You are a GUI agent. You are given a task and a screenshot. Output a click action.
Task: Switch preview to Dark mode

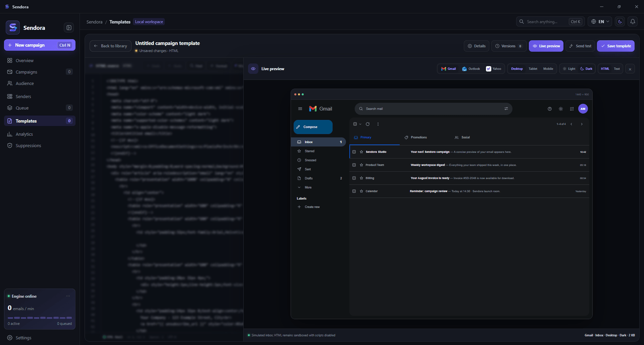point(586,69)
